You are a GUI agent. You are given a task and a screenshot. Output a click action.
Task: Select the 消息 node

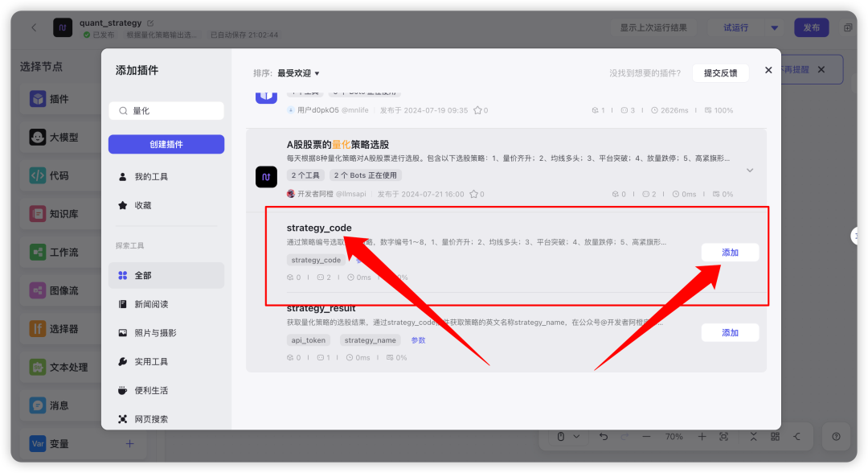coord(61,405)
